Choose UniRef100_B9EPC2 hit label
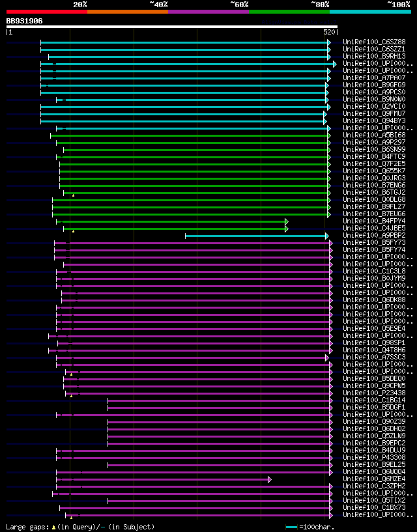Viewport: 417px width, 532px height. click(374, 443)
